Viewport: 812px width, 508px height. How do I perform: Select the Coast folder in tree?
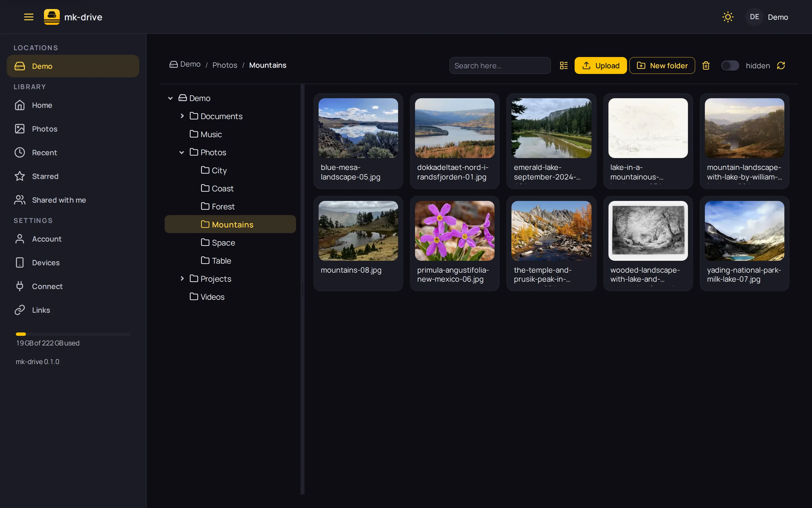click(230, 189)
